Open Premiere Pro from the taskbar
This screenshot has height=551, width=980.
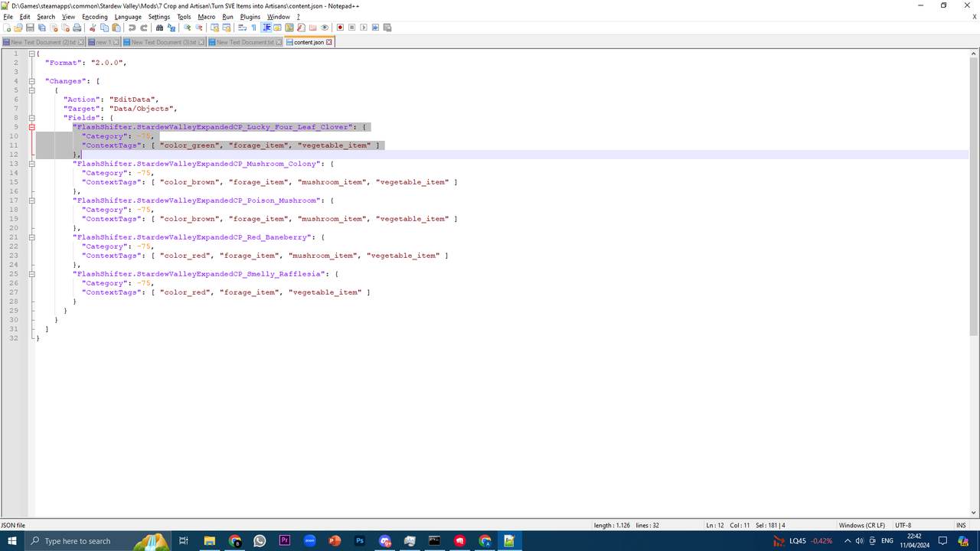(x=285, y=541)
